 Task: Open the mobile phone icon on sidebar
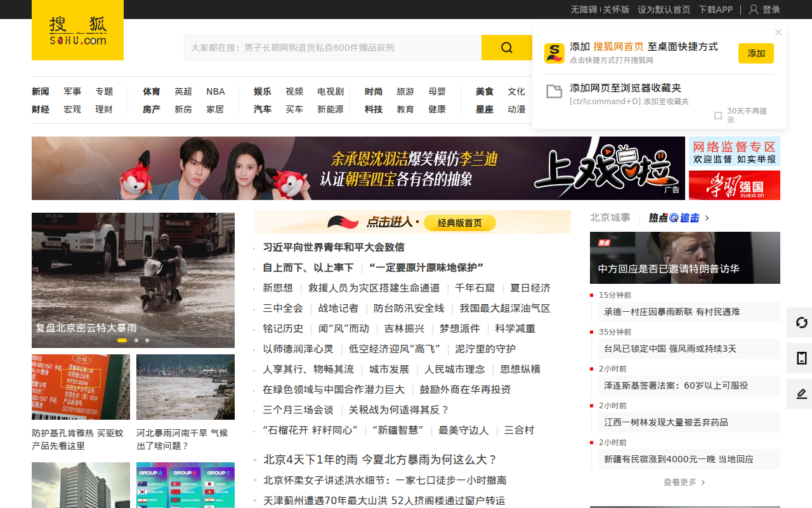[x=801, y=358]
